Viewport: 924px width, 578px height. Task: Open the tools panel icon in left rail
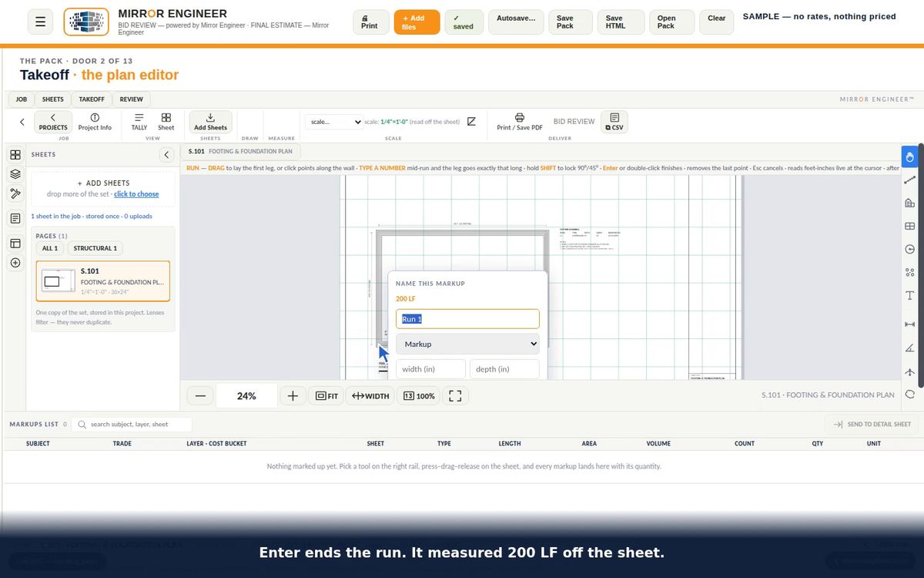pos(15,193)
